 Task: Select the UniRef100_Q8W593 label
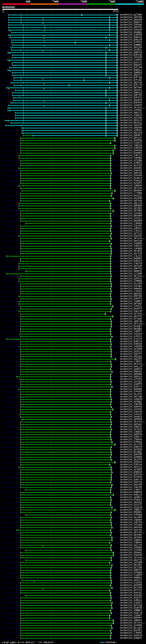coord(131,72)
